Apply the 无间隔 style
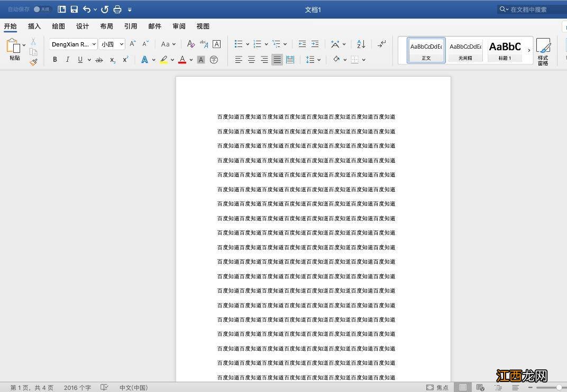The width and height of the screenshot is (567, 392). (465, 50)
